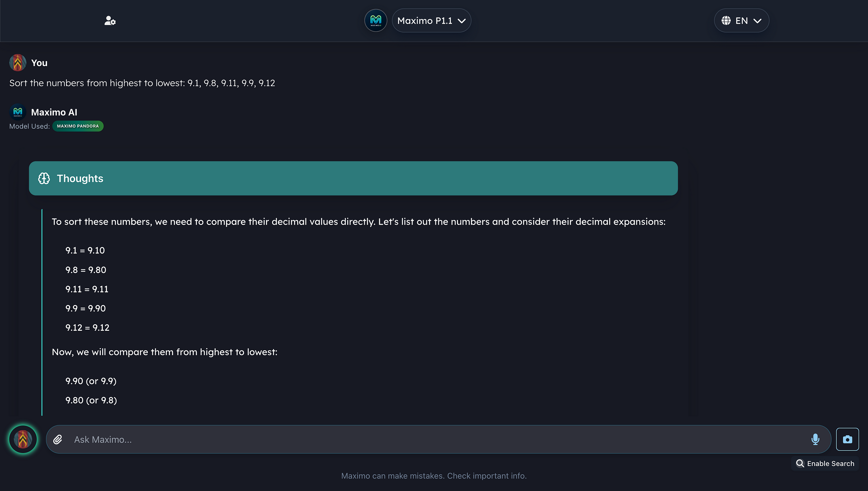Toggle Enable Search option

(x=825, y=463)
